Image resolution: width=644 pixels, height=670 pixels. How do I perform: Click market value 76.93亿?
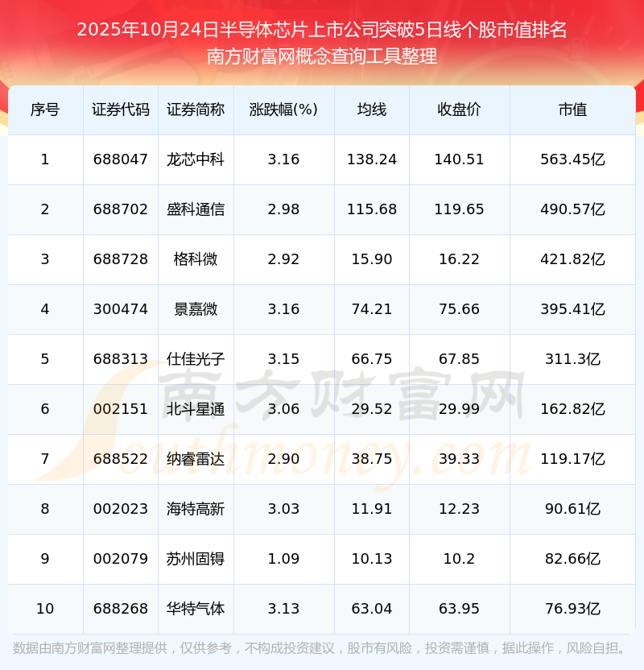[572, 609]
